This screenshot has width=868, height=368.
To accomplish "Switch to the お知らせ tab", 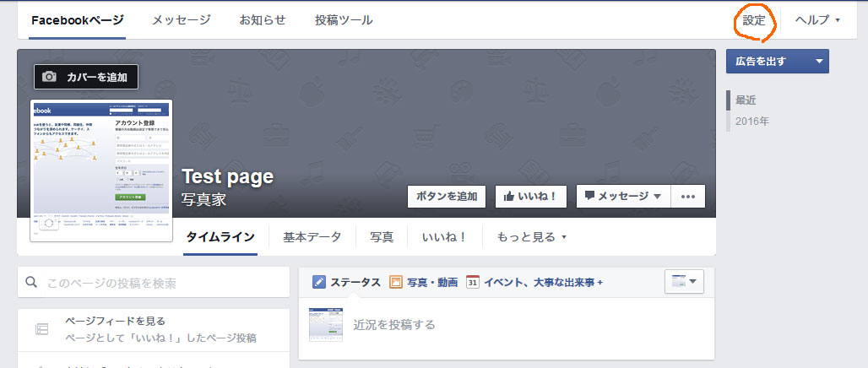I will (263, 20).
